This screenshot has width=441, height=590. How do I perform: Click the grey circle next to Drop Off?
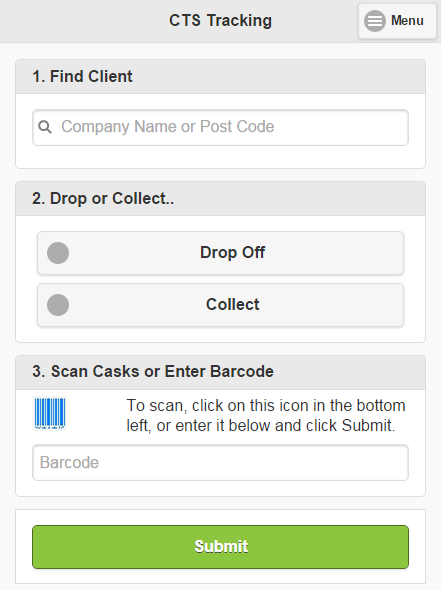pos(58,253)
